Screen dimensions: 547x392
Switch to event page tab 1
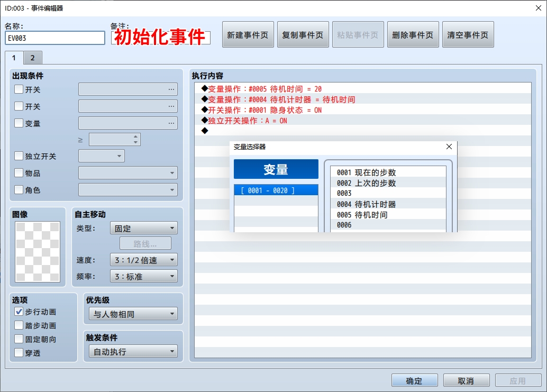point(14,58)
